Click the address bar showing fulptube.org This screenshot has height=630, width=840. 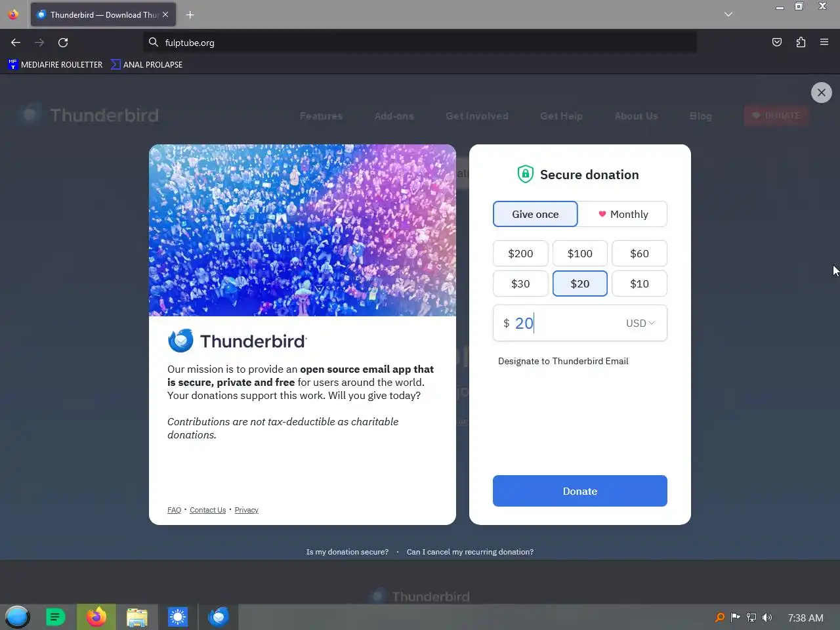click(420, 43)
